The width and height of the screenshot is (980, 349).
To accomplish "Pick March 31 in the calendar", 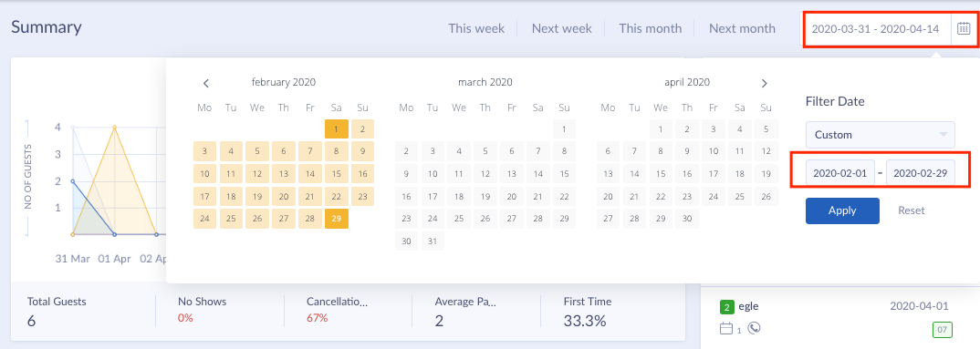I will (433, 241).
